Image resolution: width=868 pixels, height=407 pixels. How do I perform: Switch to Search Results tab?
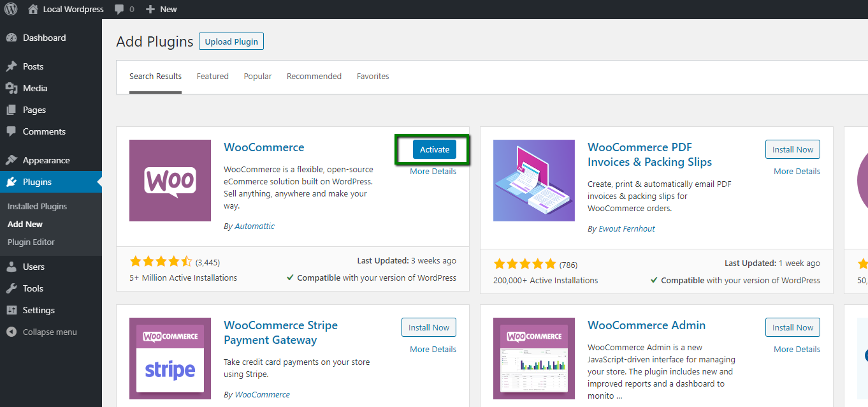[156, 76]
